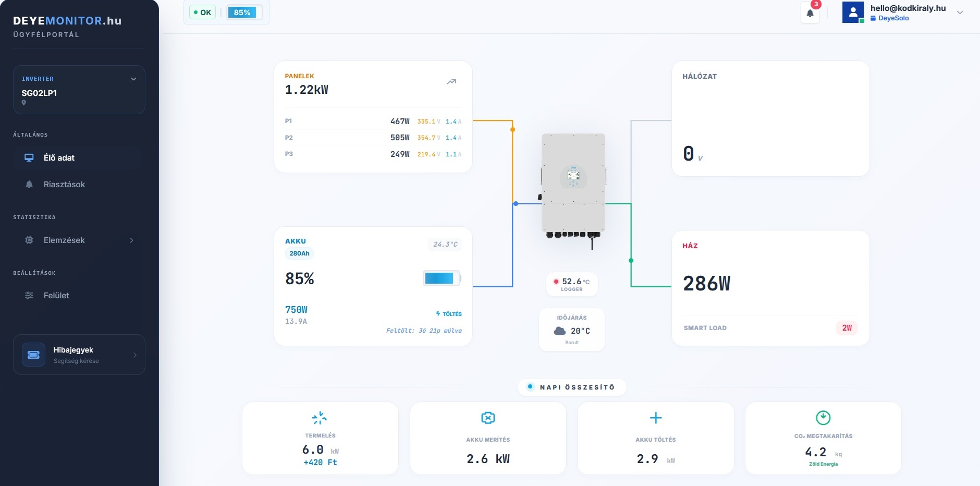Click the Töltés charging indicator
This screenshot has width=980, height=486.
click(x=449, y=314)
